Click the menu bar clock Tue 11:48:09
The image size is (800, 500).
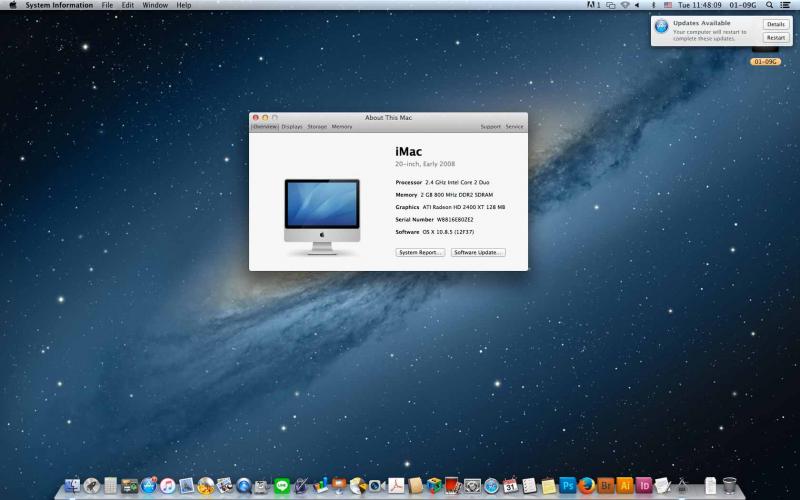click(x=699, y=5)
